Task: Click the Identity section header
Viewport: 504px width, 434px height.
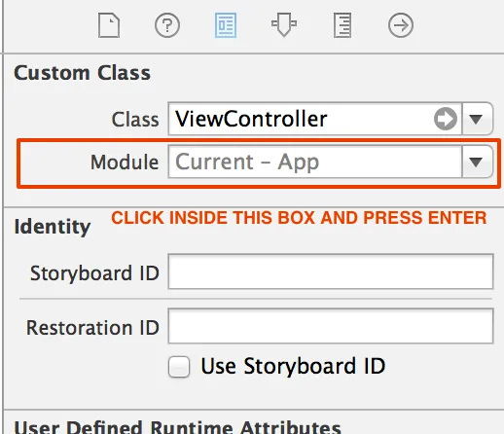Action: (53, 227)
